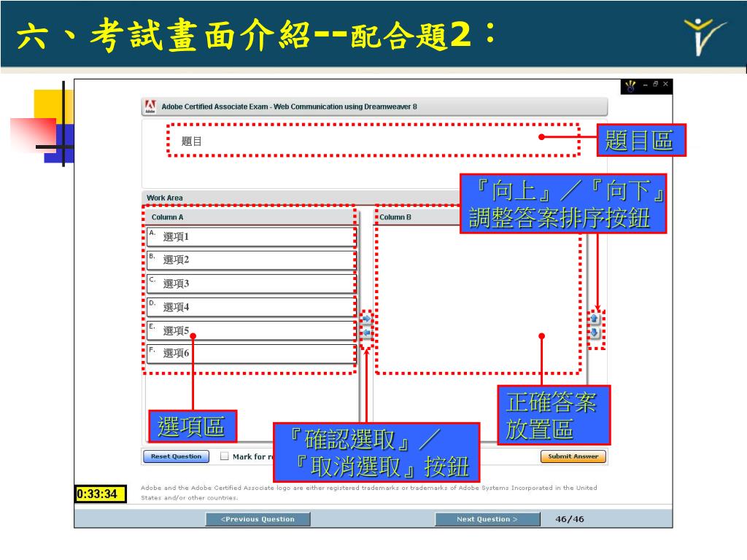Select option A 選項1 in Column A

(251, 237)
